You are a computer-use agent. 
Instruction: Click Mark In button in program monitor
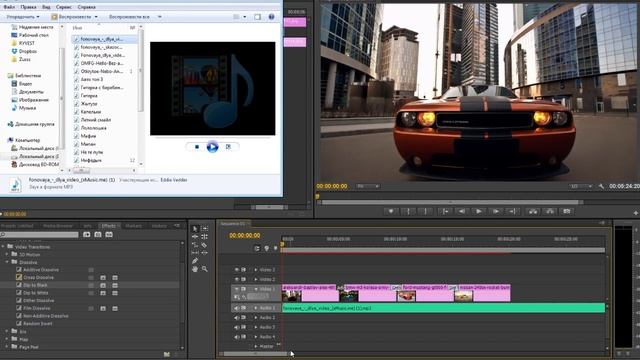(x=408, y=211)
